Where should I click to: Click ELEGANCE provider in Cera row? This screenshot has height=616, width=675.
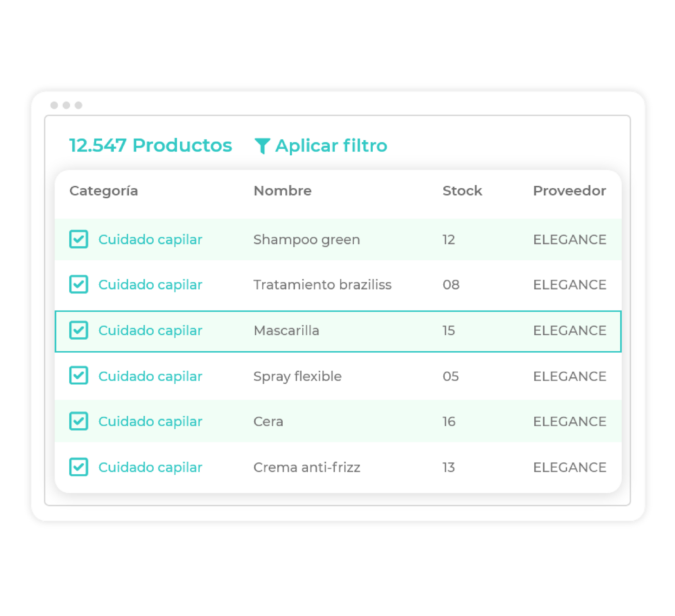tap(570, 421)
